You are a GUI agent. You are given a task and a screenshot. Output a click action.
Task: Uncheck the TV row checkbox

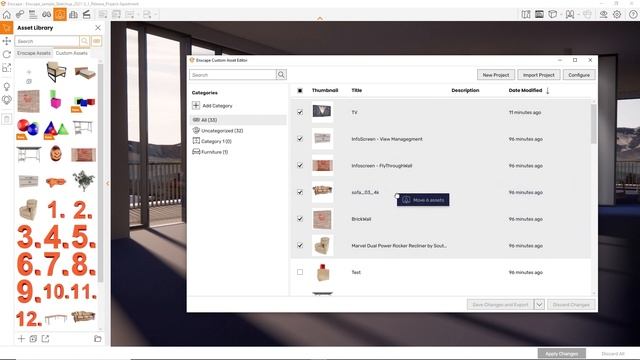coord(300,112)
